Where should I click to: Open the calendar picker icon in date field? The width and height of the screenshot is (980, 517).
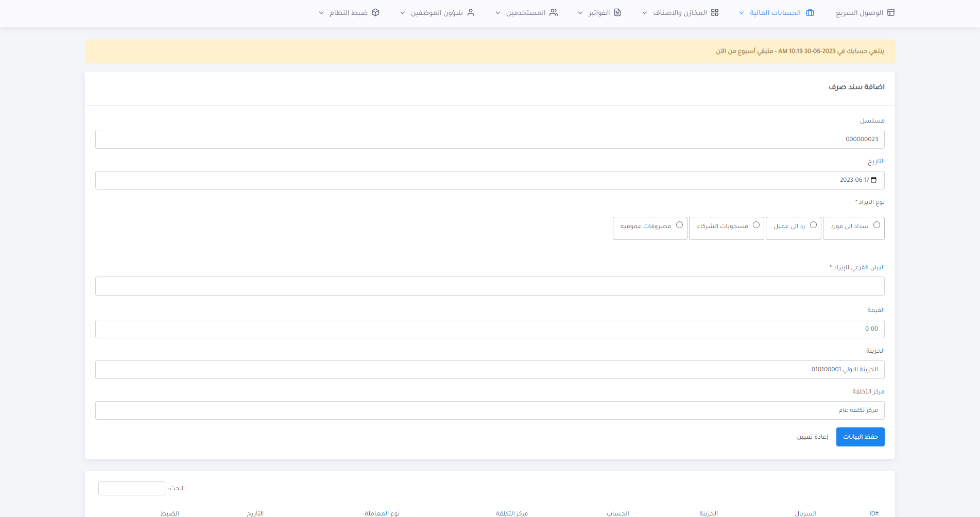874,180
